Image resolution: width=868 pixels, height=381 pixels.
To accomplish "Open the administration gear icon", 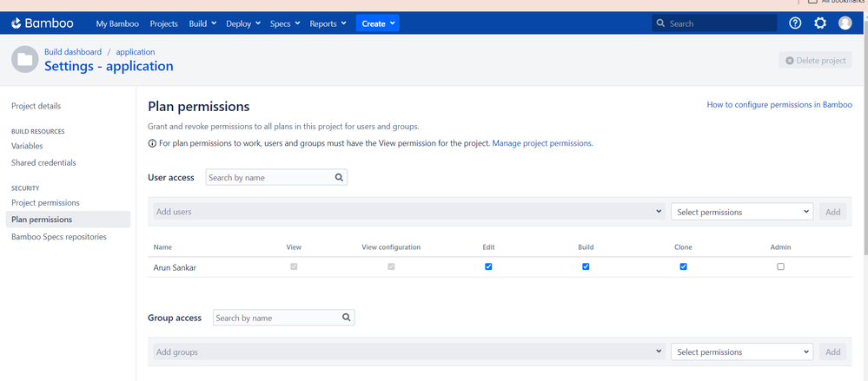I will pyautogui.click(x=820, y=23).
